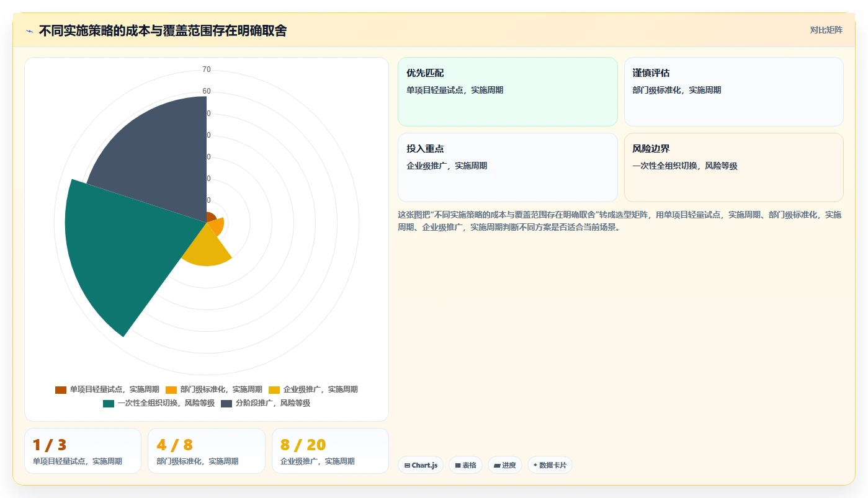868x498 pixels.
Task: Click the 8 / 20 stat card
Action: 330,451
